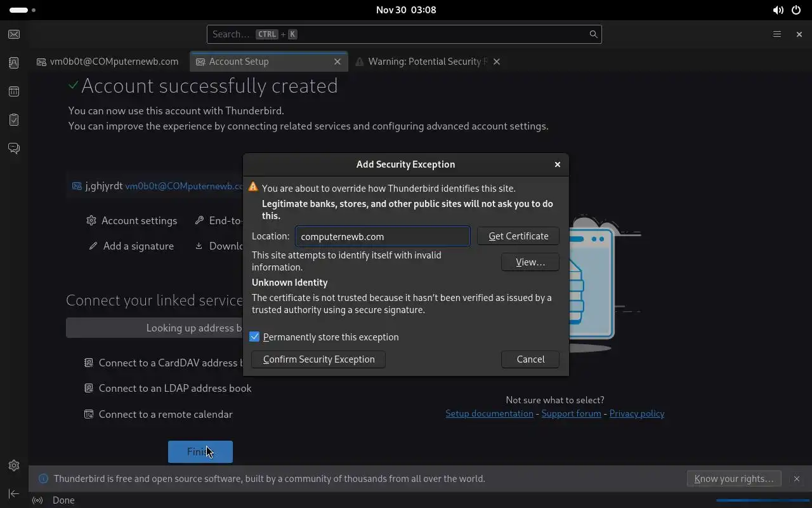Viewport: 812px width, 508px height.
Task: Click the Finish button
Action: click(x=200, y=452)
